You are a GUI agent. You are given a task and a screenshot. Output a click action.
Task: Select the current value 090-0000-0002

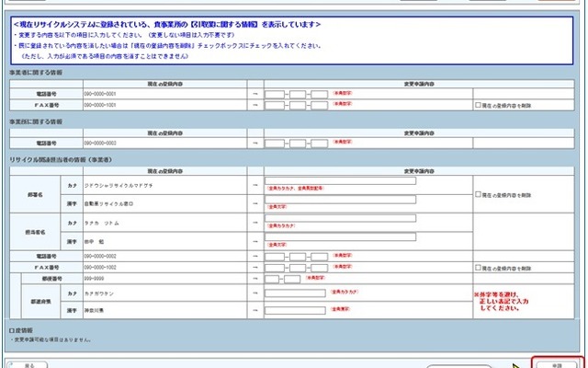[100, 256]
